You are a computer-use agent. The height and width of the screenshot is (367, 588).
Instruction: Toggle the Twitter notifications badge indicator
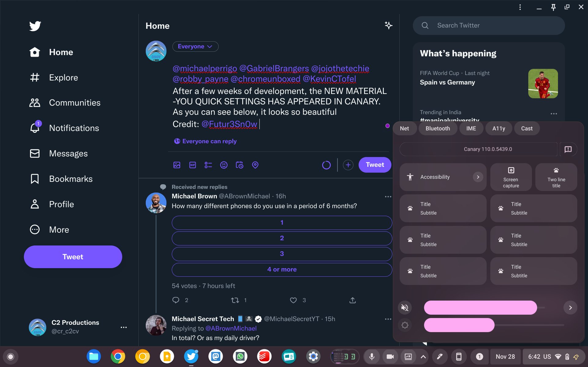coord(39,123)
